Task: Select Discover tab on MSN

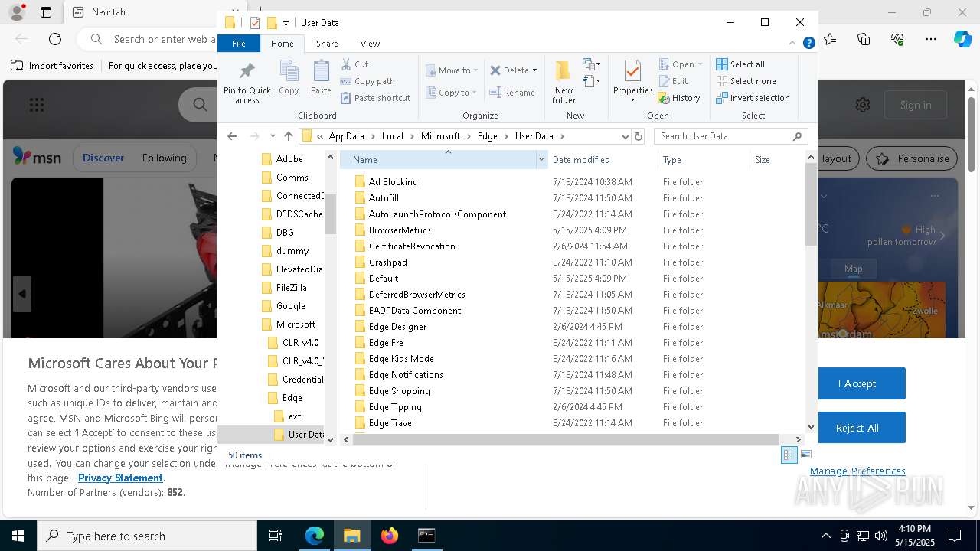Action: point(103,158)
